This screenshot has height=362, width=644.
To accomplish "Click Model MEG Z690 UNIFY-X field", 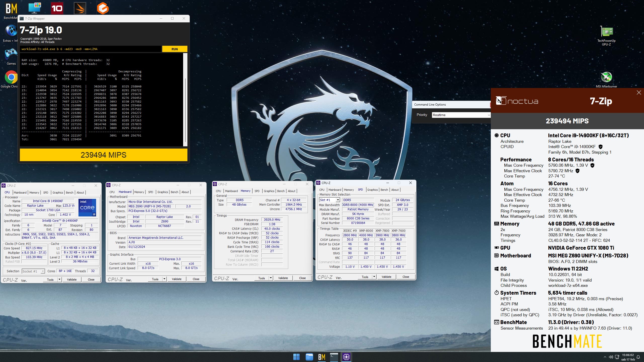I will click(151, 206).
